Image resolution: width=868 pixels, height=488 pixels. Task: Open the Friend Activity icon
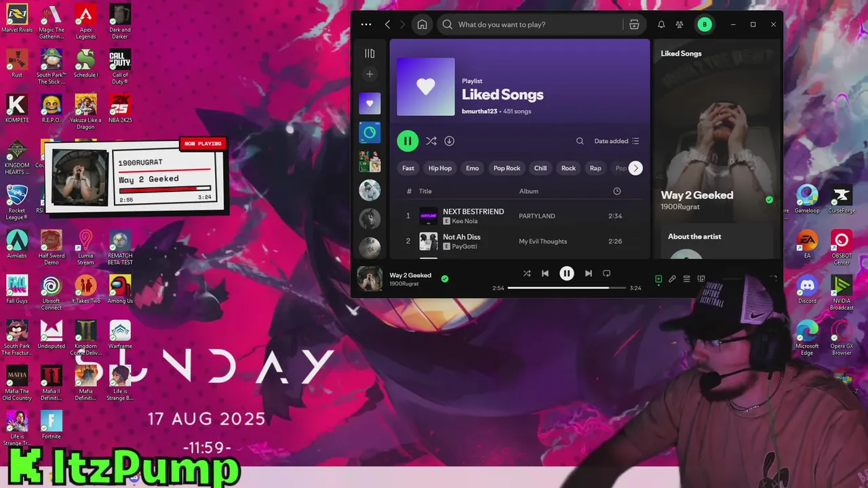pyautogui.click(x=679, y=24)
